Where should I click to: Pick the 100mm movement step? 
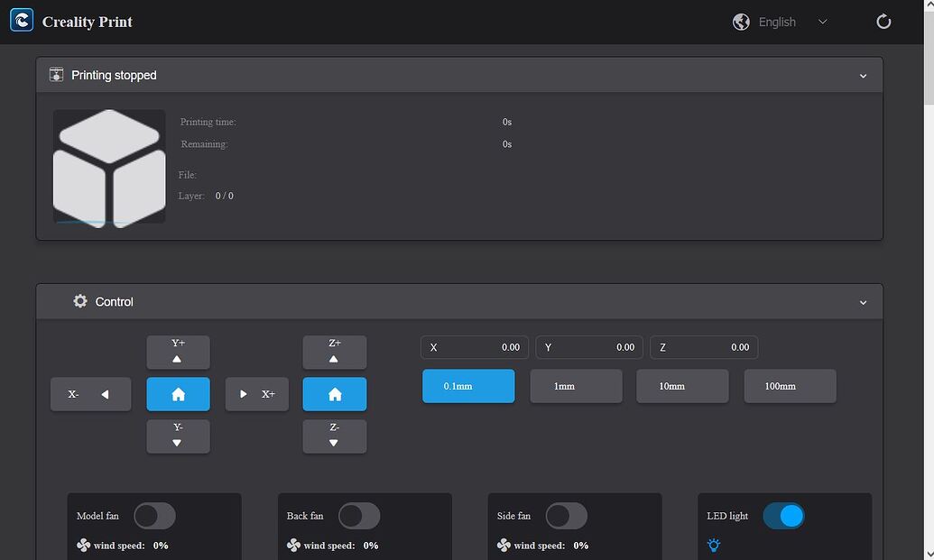(790, 386)
